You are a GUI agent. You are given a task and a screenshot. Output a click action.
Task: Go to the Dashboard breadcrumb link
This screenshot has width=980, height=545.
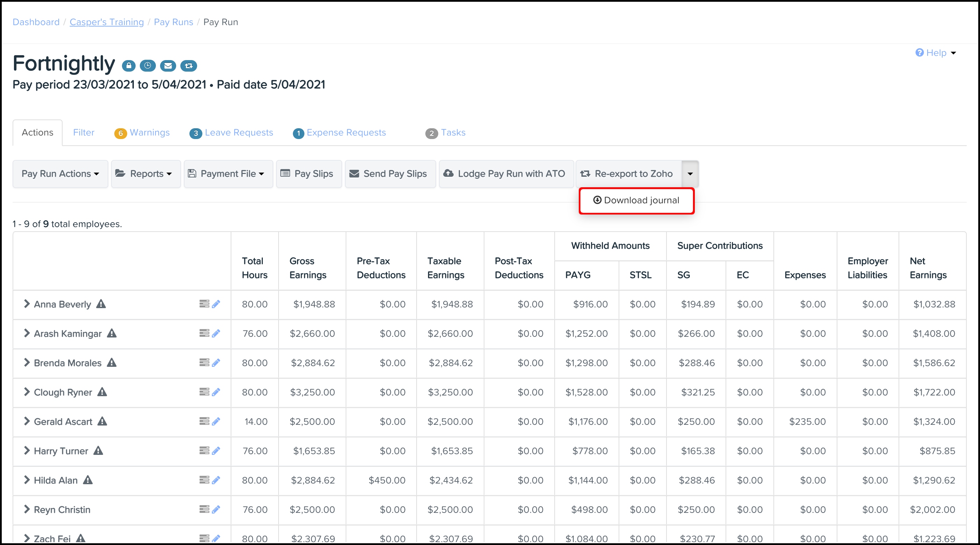coord(36,22)
